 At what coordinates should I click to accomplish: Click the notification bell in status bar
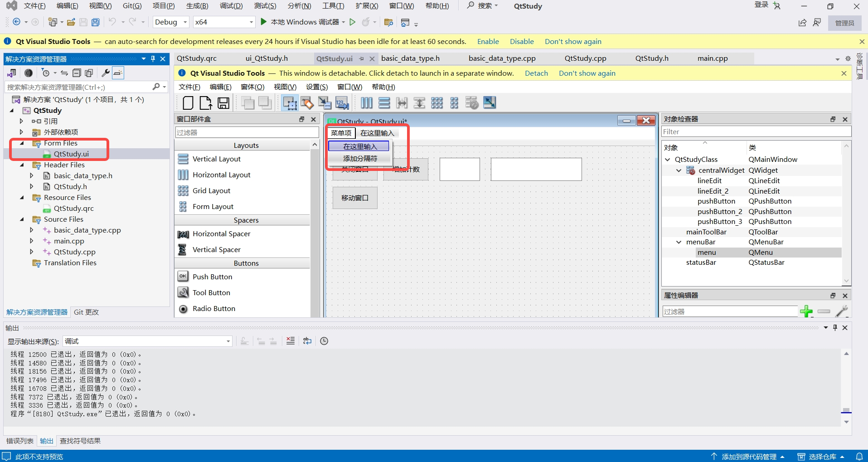tap(859, 457)
